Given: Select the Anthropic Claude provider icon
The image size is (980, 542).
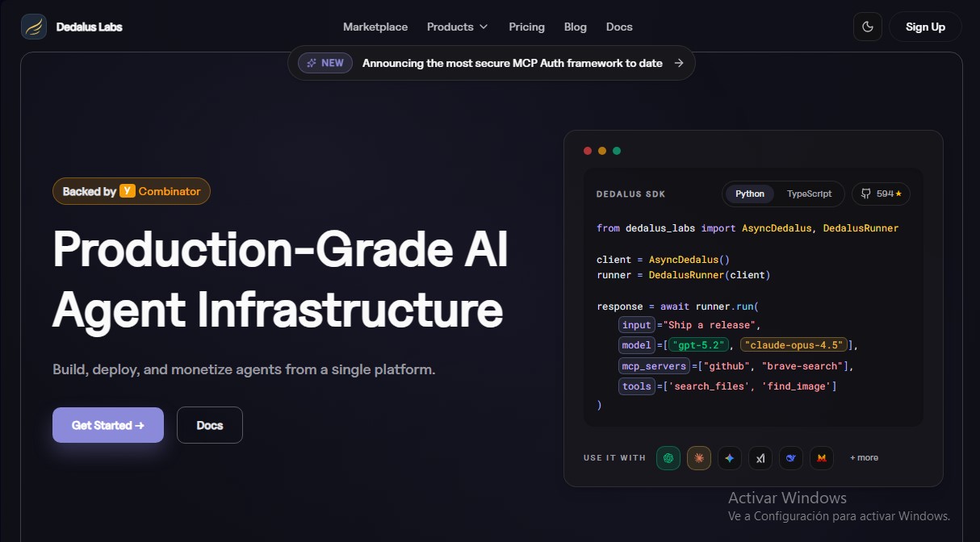Looking at the screenshot, I should click(699, 458).
